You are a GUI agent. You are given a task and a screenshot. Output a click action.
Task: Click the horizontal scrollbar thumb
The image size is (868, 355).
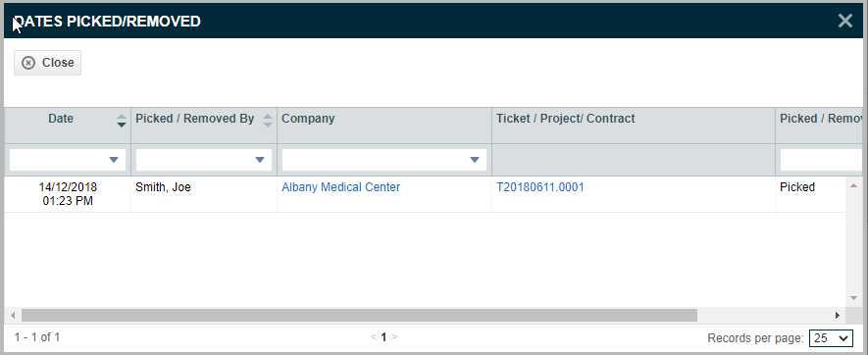359,315
